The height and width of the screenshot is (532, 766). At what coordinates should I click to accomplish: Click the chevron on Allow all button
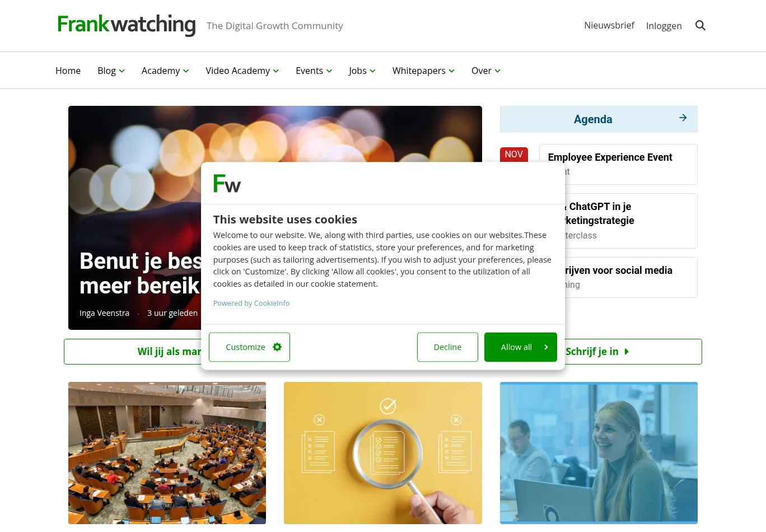click(546, 347)
